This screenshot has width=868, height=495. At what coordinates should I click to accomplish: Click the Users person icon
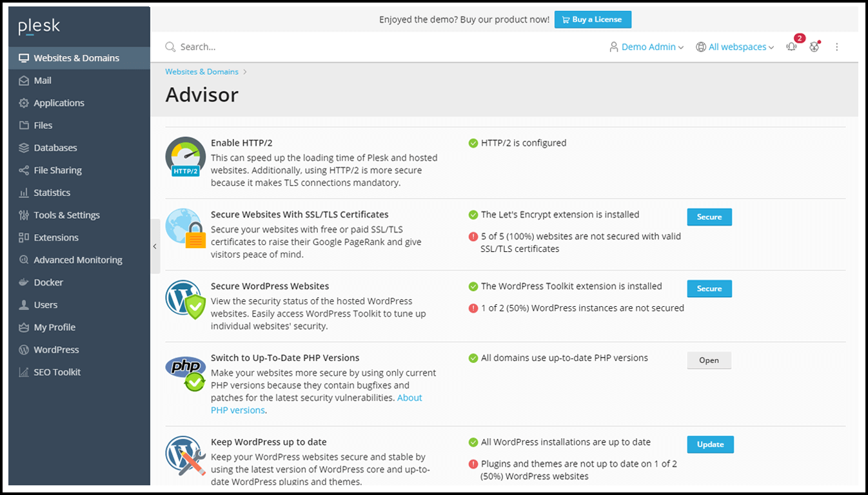24,305
